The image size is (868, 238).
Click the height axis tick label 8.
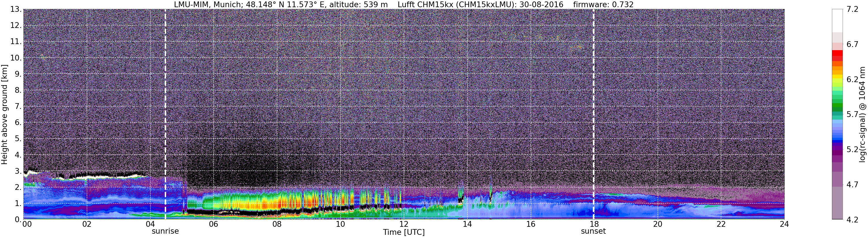pyautogui.click(x=18, y=90)
